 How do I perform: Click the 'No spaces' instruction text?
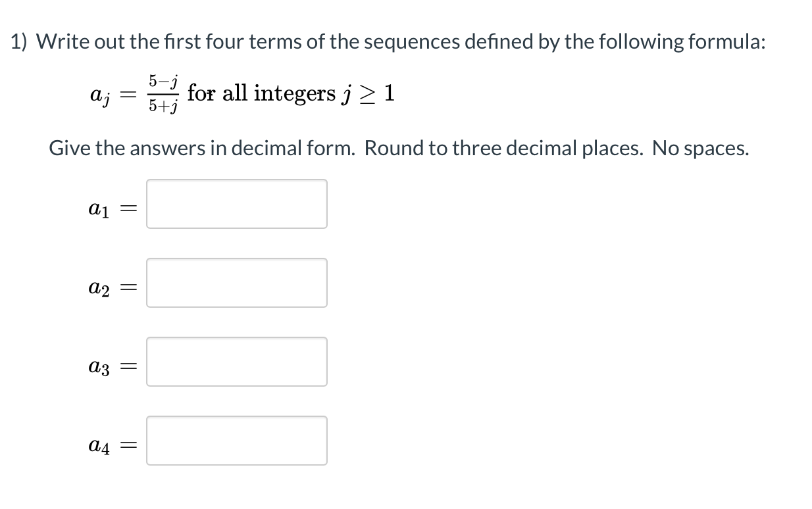click(698, 148)
